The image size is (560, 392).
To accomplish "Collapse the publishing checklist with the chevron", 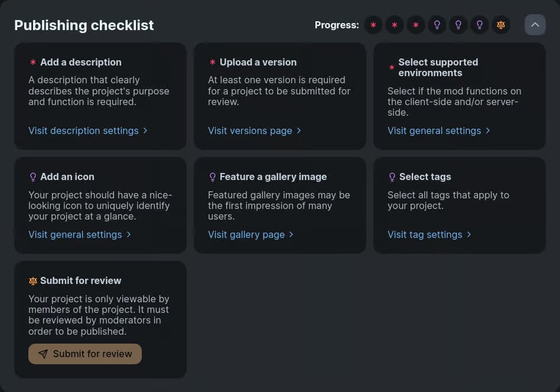I will (535, 25).
